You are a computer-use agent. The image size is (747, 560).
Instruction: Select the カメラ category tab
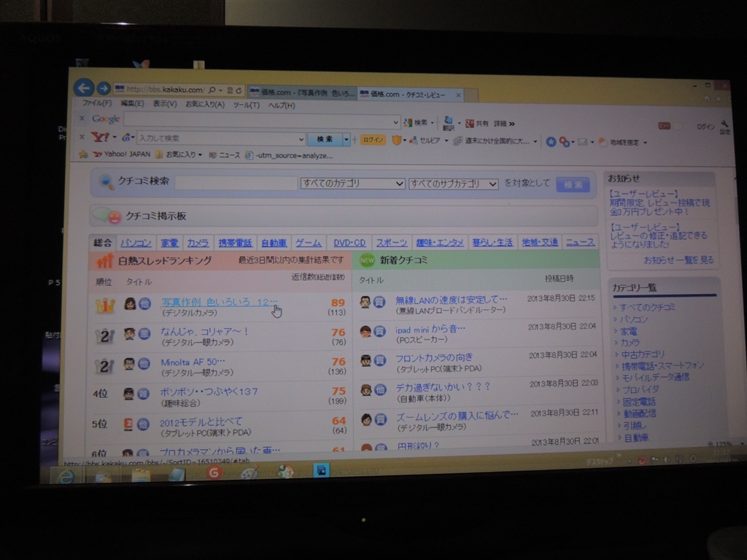point(198,243)
